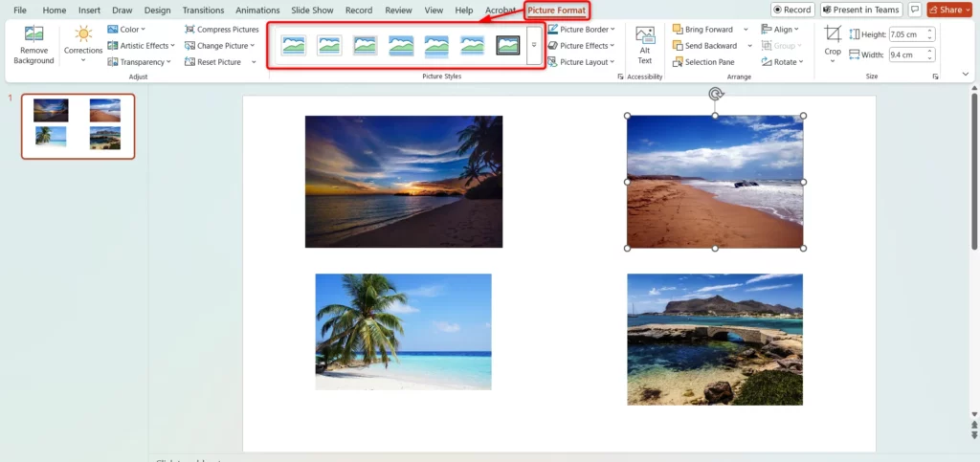The width and height of the screenshot is (980, 462).
Task: Click the rotate handle above the selected picture
Action: click(715, 94)
